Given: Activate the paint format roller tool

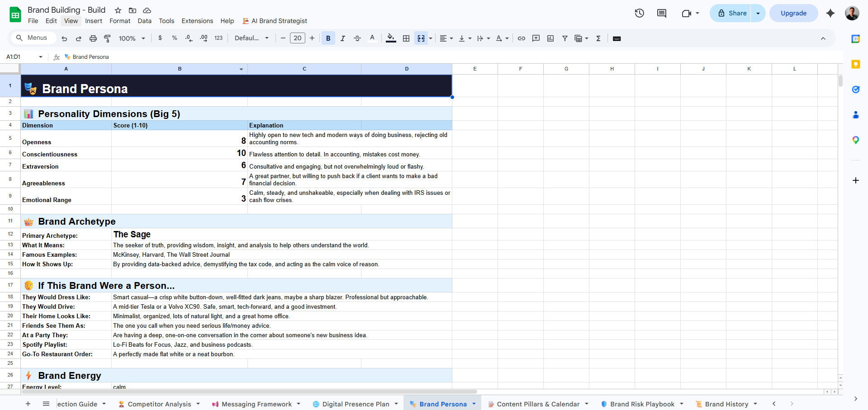Looking at the screenshot, I should click(x=107, y=38).
